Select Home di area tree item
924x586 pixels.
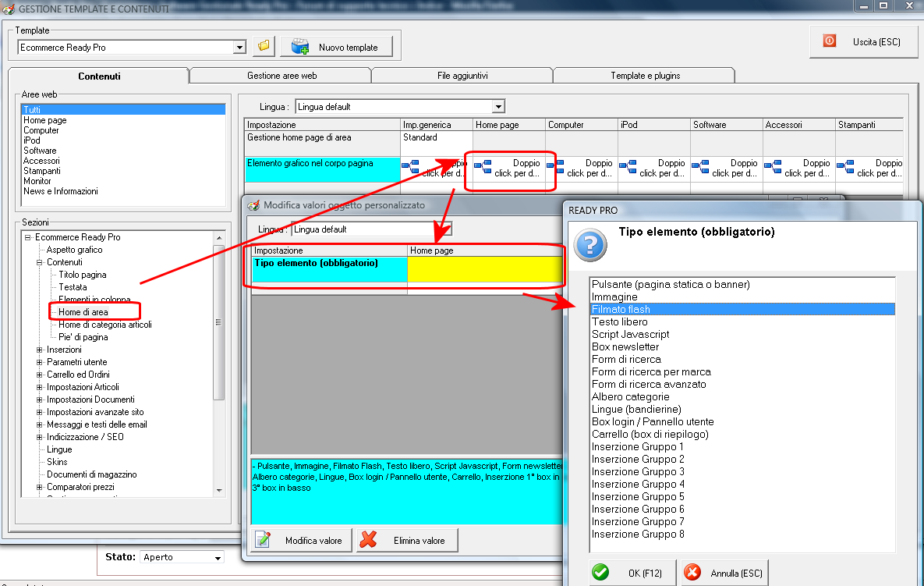coord(83,312)
